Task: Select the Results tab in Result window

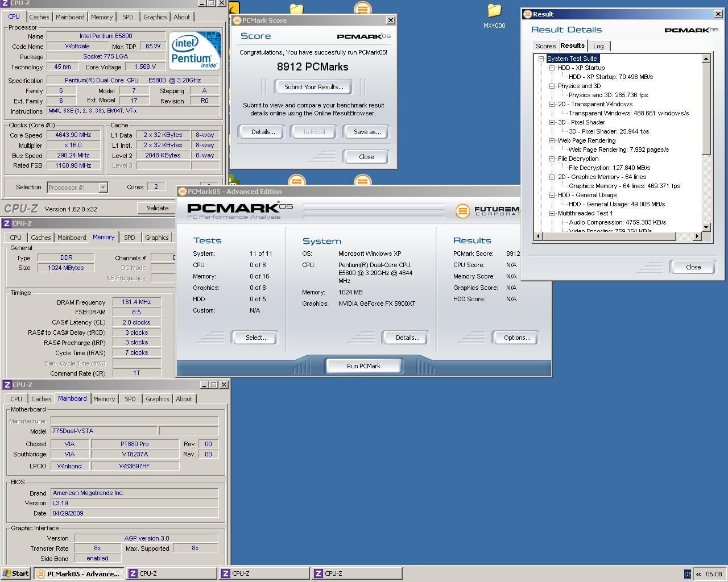Action: [x=572, y=45]
